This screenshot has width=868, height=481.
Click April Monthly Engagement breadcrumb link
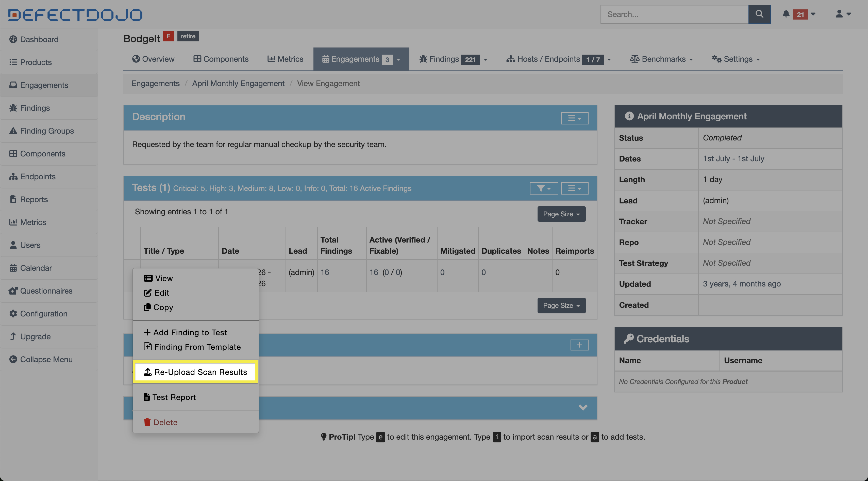click(238, 84)
